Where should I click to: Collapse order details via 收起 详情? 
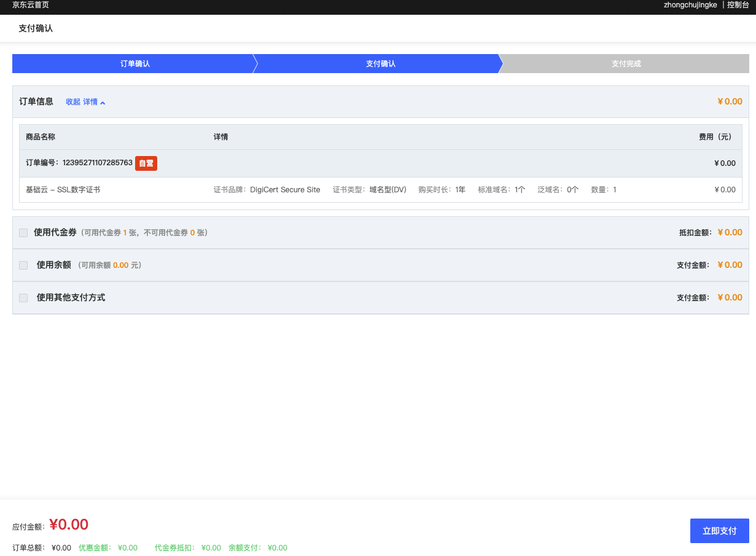[85, 102]
